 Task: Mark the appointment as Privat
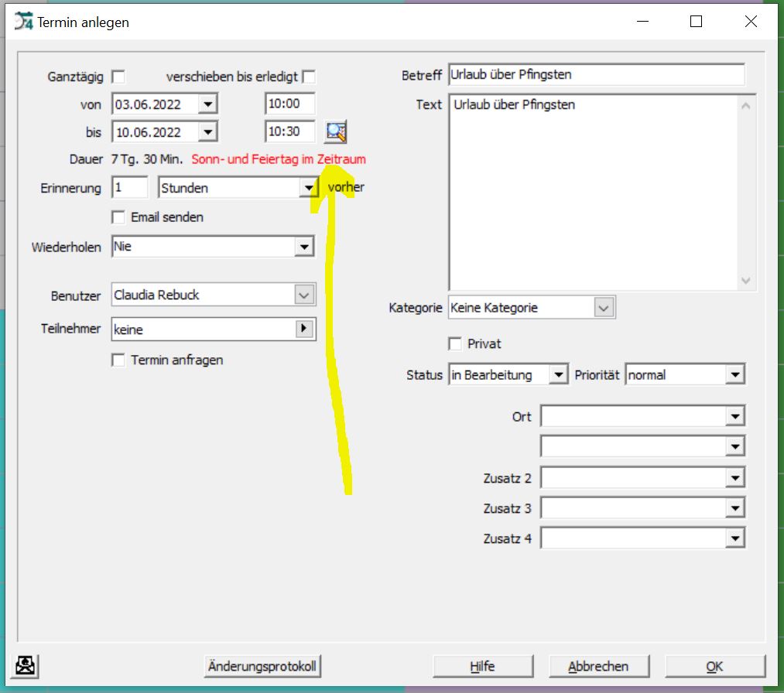[455, 343]
